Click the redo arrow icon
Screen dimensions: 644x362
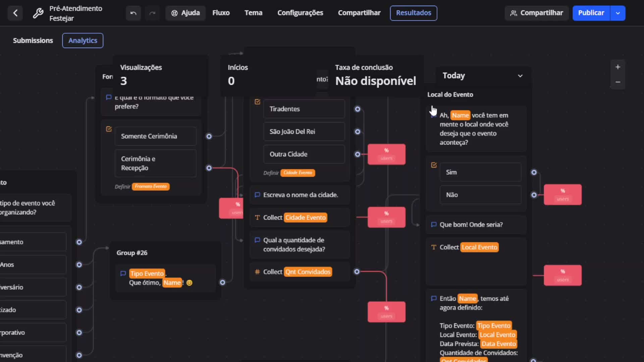152,13
